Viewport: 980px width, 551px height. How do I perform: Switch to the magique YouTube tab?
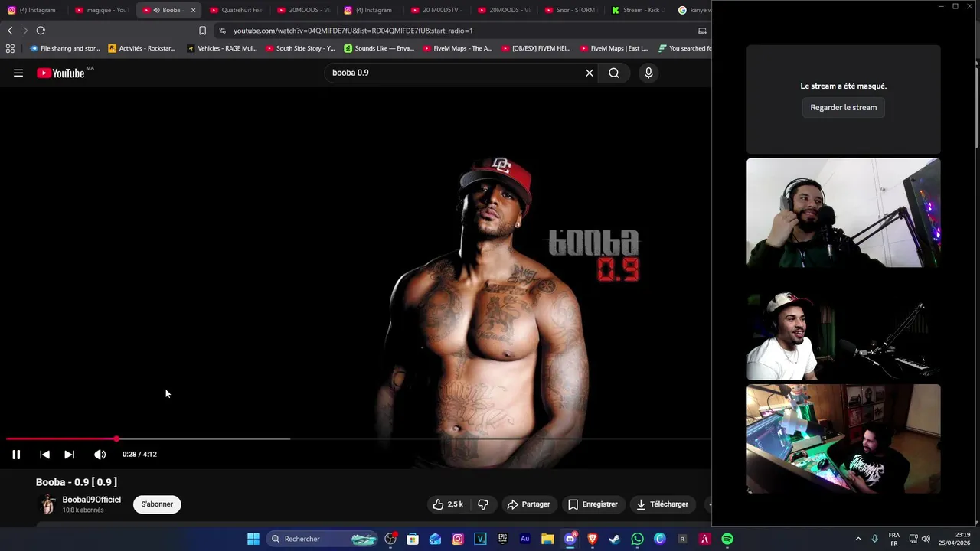point(101,10)
